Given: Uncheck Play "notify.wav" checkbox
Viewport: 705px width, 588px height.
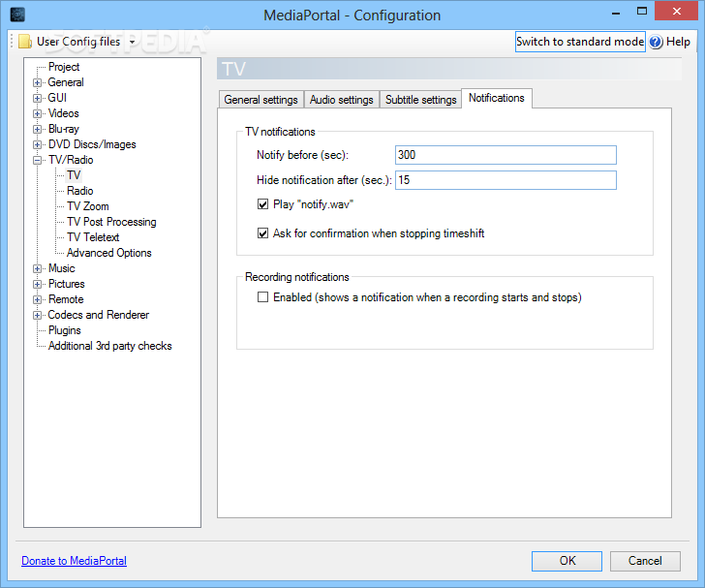Looking at the screenshot, I should (263, 204).
